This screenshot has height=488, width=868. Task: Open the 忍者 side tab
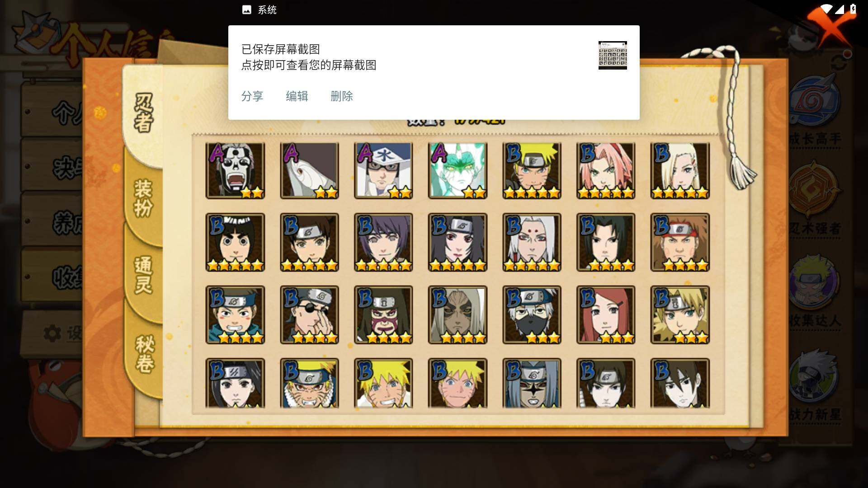[144, 113]
